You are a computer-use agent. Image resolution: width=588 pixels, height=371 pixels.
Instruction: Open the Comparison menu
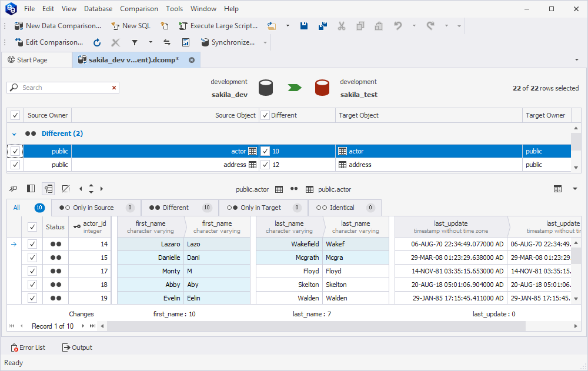(139, 9)
